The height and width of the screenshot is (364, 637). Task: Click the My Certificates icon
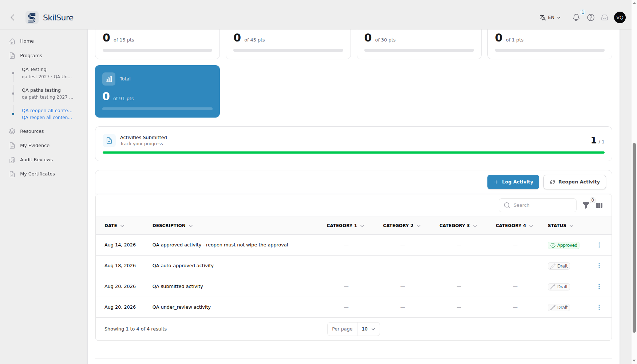[12, 174]
